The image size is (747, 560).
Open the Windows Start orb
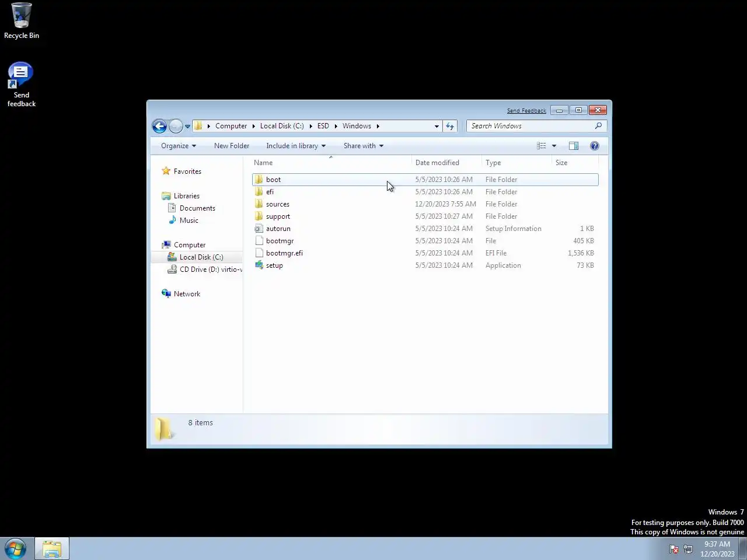(x=16, y=549)
